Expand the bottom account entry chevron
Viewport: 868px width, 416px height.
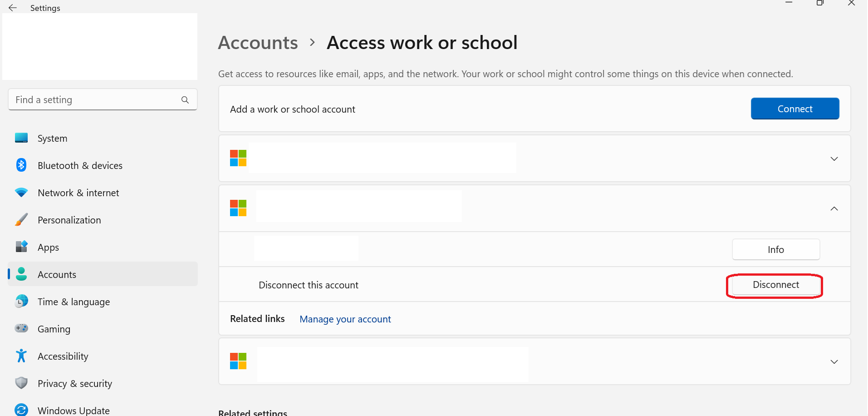click(x=834, y=362)
